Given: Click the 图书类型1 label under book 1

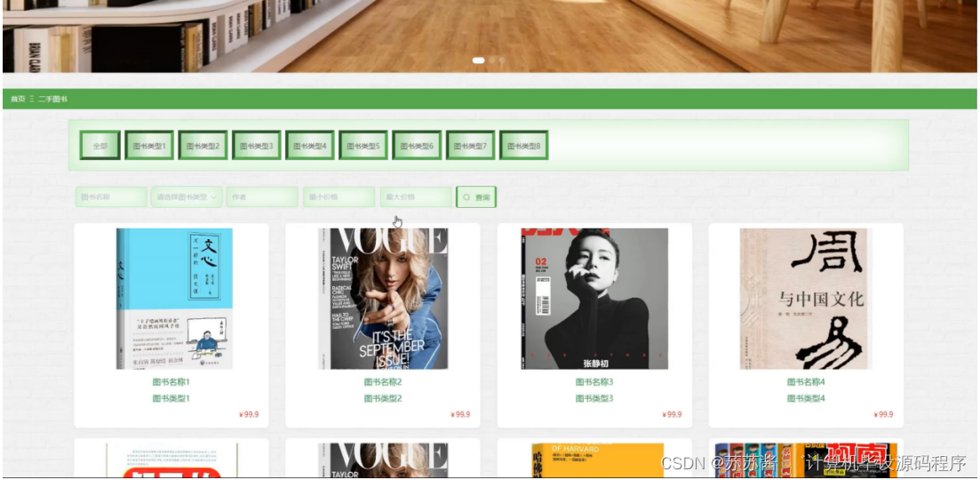Looking at the screenshot, I should (171, 398).
